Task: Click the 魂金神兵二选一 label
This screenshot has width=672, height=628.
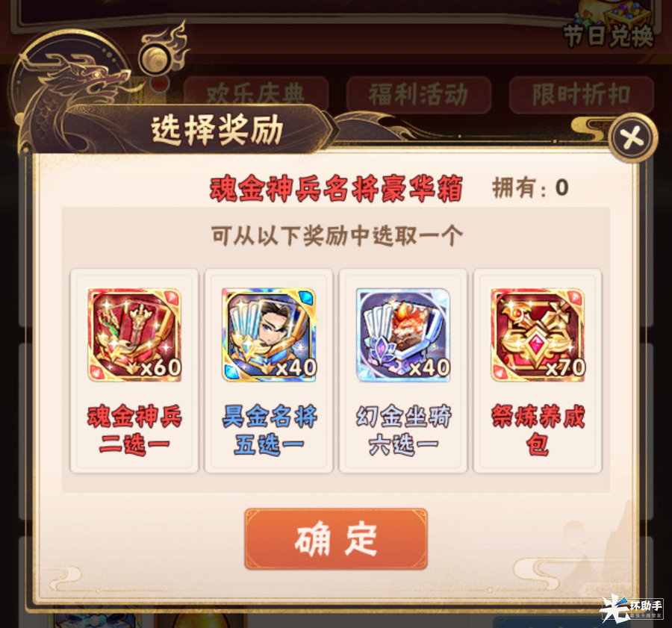Action: click(134, 430)
